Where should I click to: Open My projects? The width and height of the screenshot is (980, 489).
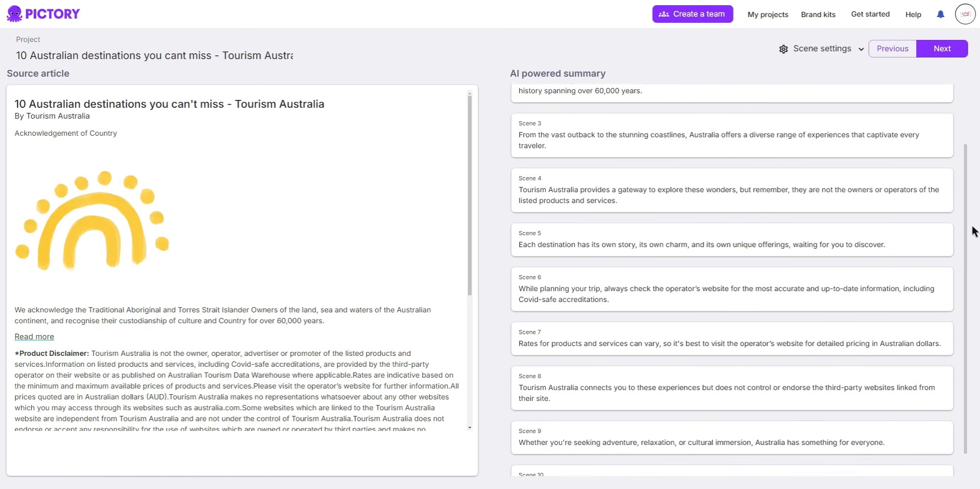pos(768,15)
